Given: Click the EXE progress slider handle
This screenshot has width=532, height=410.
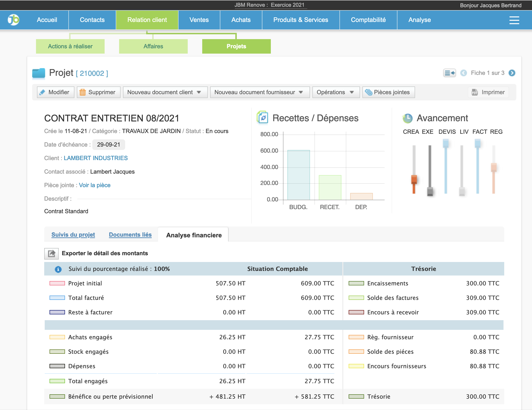Looking at the screenshot, I should point(430,192).
